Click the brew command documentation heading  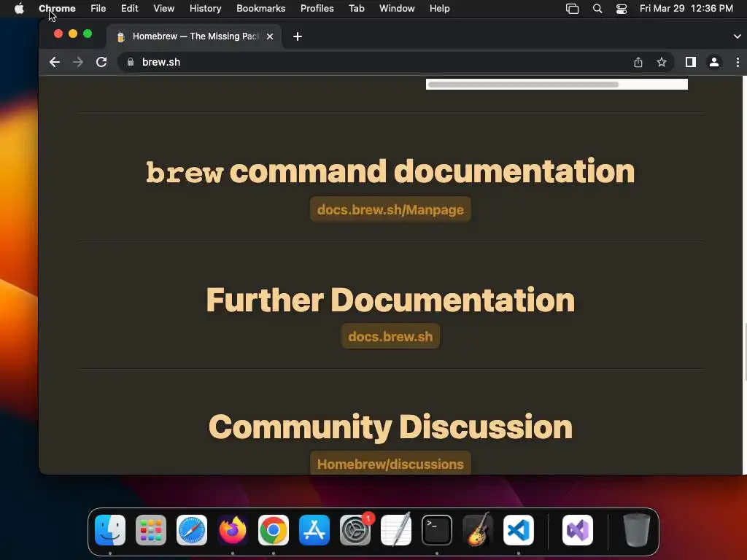point(390,171)
